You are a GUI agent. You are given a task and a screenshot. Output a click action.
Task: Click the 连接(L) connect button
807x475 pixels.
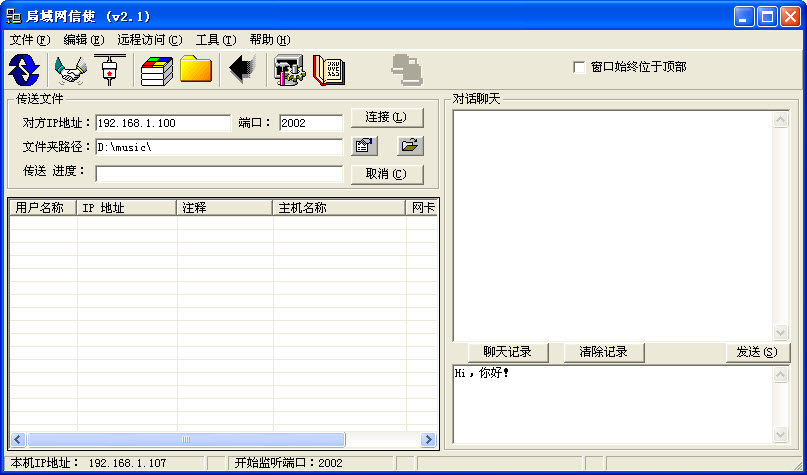click(x=387, y=117)
